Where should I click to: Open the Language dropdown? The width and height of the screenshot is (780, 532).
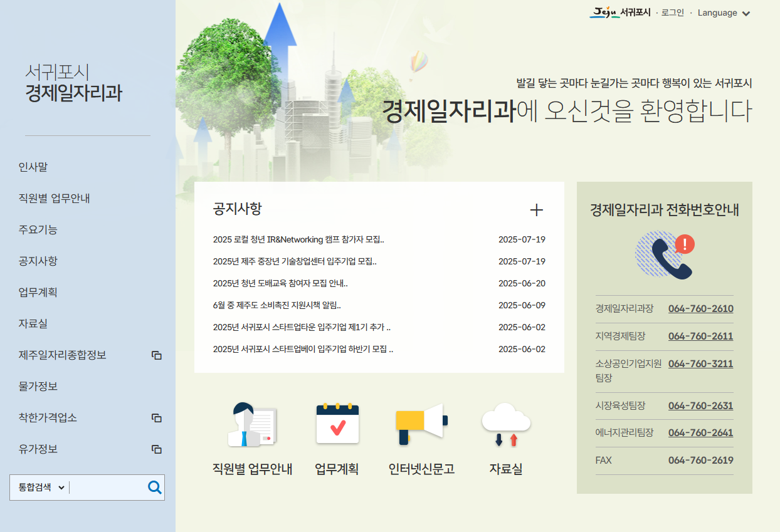[x=724, y=13]
